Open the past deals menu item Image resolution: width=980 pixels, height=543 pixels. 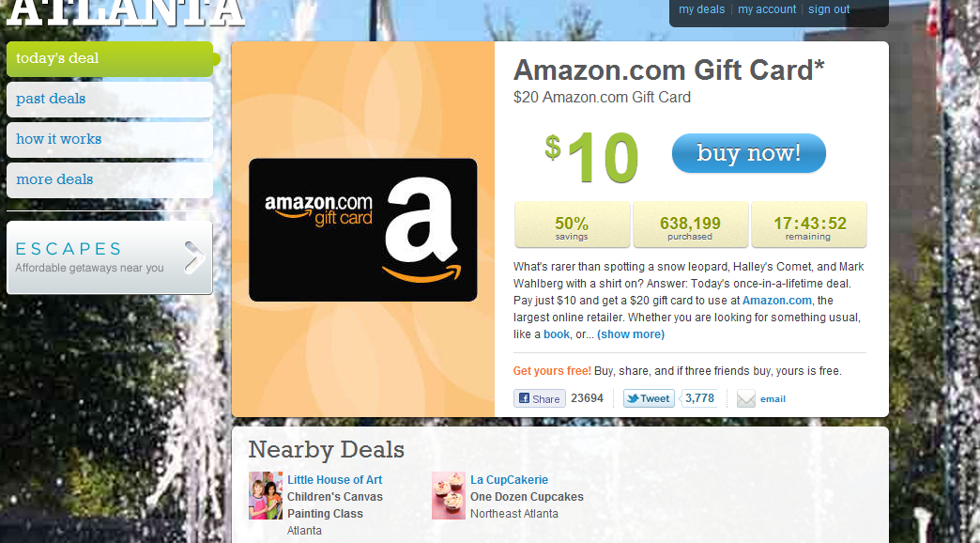coord(110,99)
